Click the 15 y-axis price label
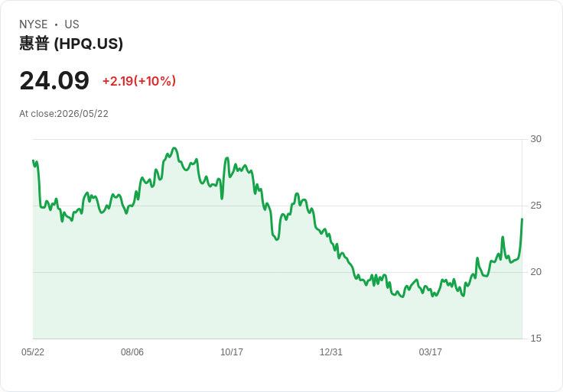Screen dimensions: 563x392 pos(535,339)
